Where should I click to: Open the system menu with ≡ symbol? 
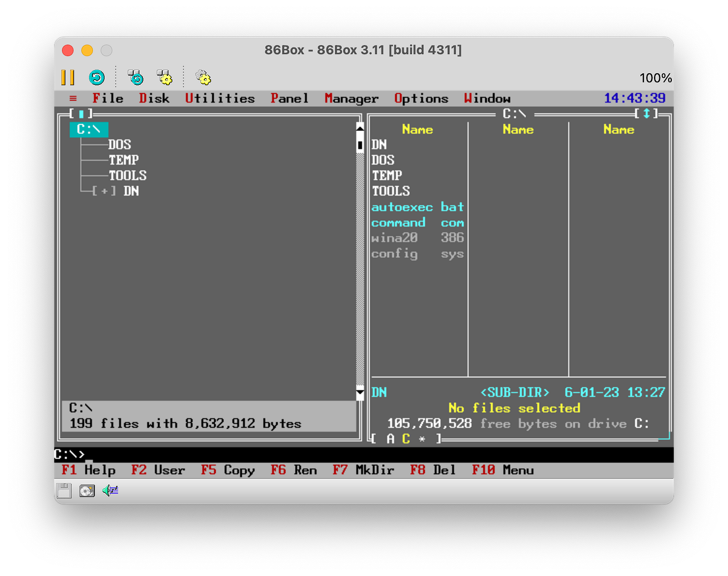tap(73, 98)
